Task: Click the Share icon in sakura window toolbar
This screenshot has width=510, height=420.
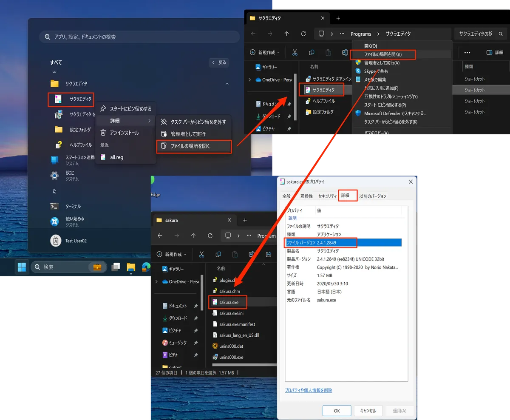Action: [269, 254]
